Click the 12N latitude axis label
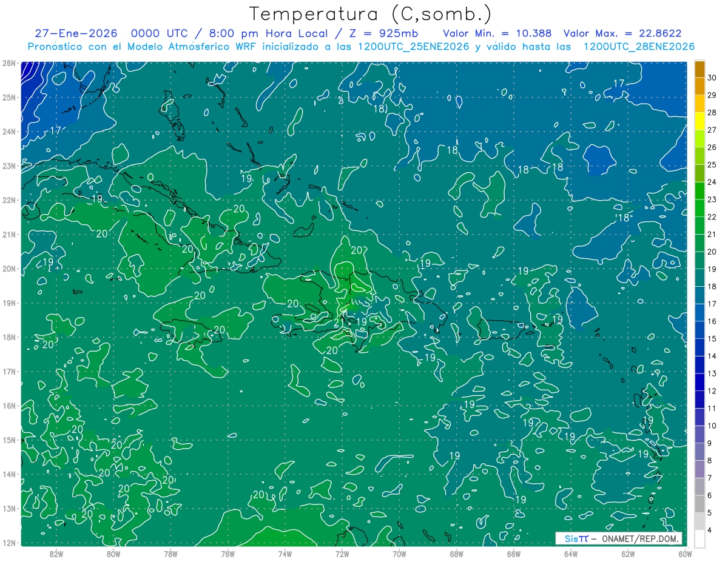Image resolution: width=728 pixels, height=562 pixels. point(9,543)
